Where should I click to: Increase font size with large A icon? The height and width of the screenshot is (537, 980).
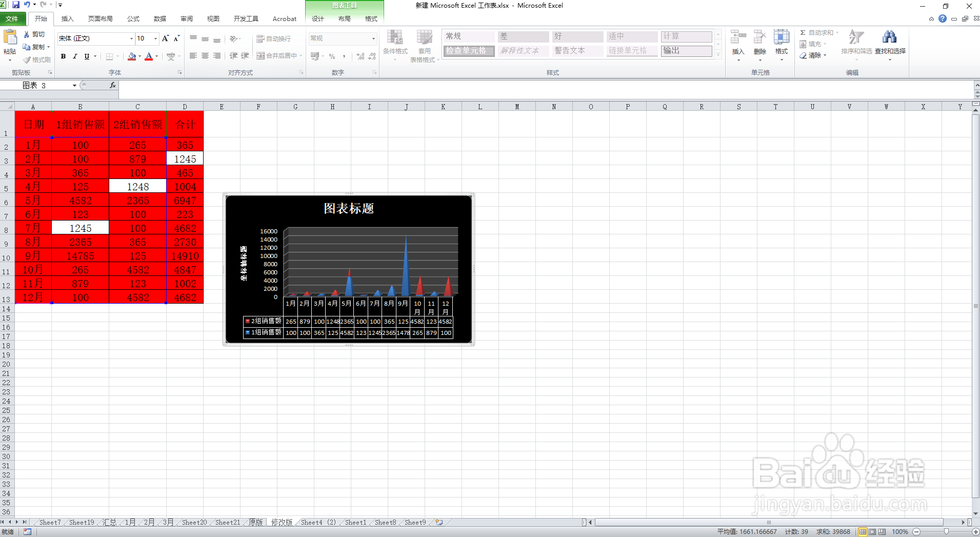(165, 38)
